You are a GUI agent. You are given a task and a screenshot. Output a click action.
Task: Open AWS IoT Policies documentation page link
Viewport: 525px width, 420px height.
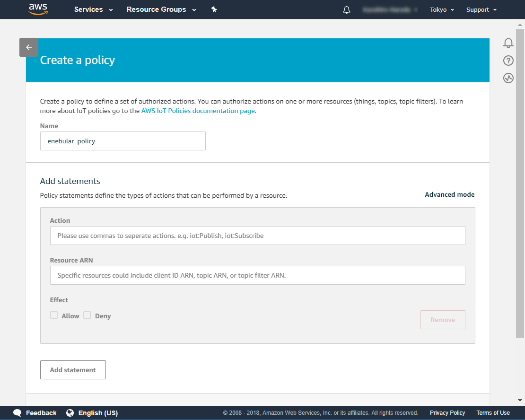pyautogui.click(x=198, y=111)
